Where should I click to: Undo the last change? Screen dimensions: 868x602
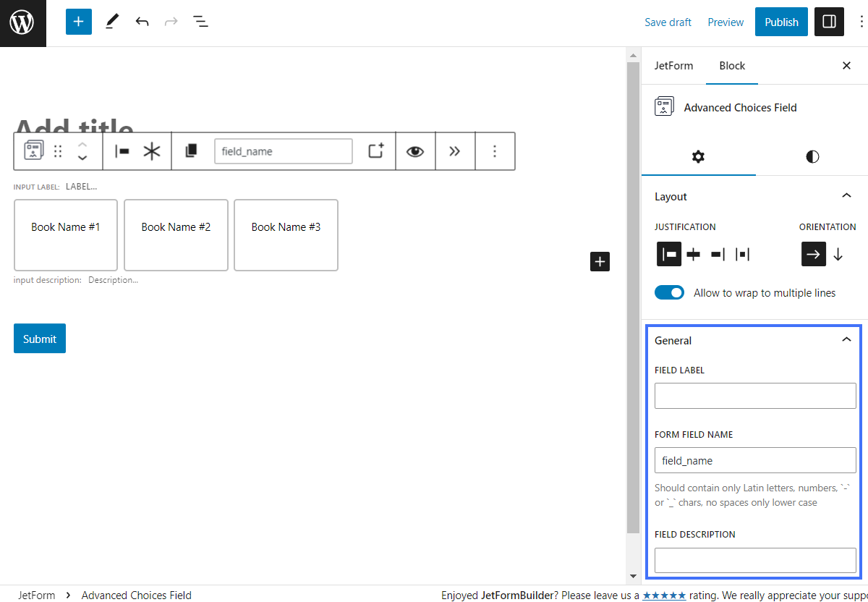pos(142,22)
